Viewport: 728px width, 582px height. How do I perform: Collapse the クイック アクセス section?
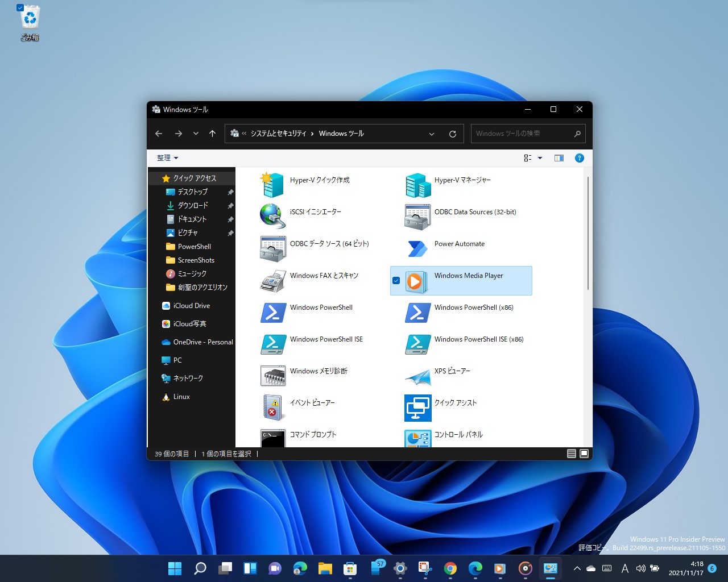[155, 178]
